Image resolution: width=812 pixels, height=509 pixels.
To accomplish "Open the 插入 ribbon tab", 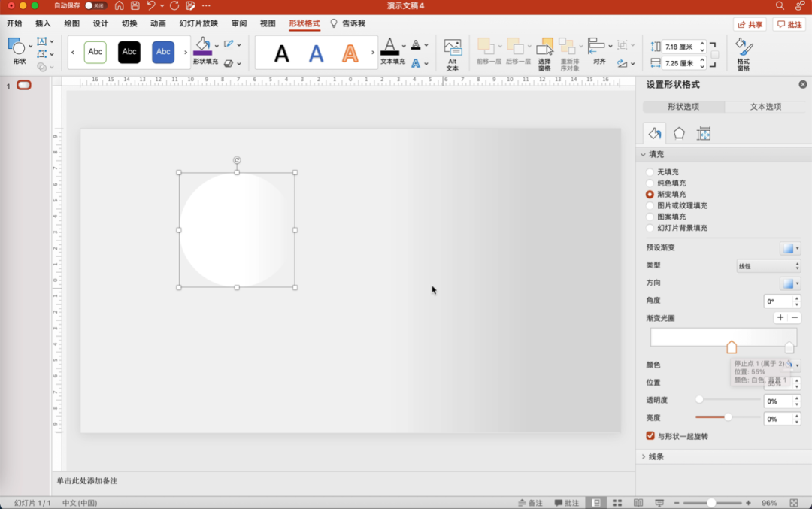I will point(43,23).
